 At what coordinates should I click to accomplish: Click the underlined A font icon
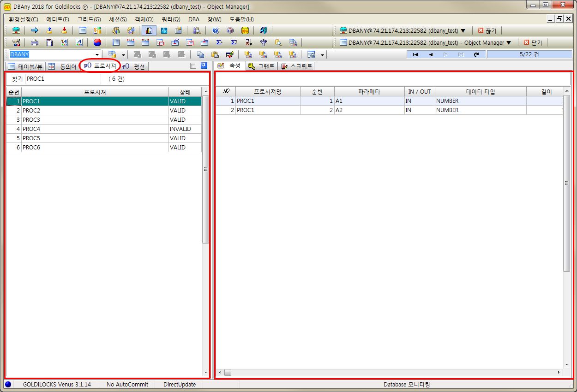coord(79,42)
